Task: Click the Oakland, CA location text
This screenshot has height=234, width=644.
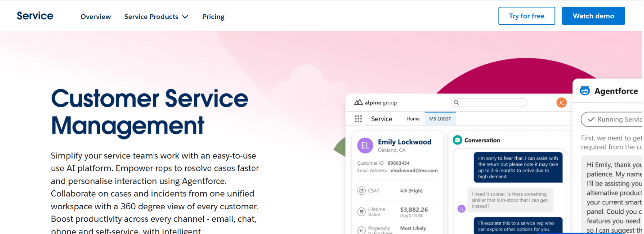Action: (392, 150)
